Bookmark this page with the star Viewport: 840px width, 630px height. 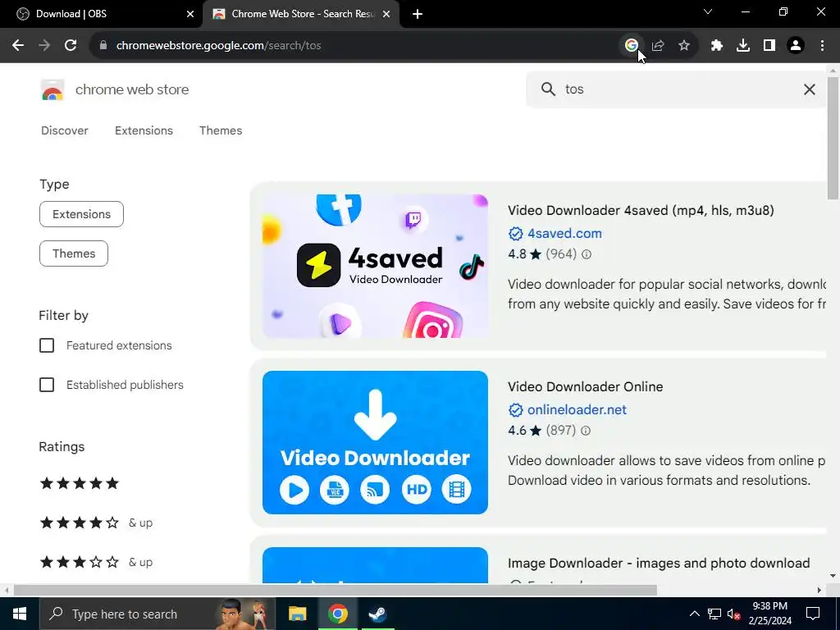(684, 46)
